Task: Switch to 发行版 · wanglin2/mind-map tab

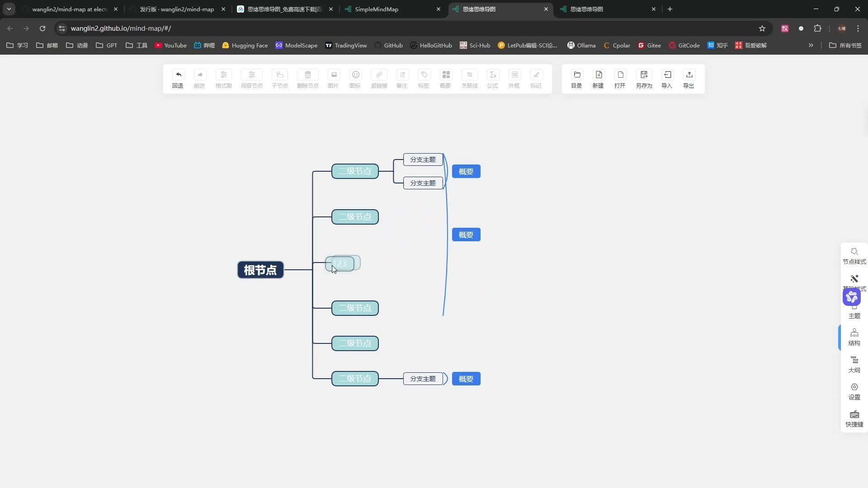Action: point(177,9)
